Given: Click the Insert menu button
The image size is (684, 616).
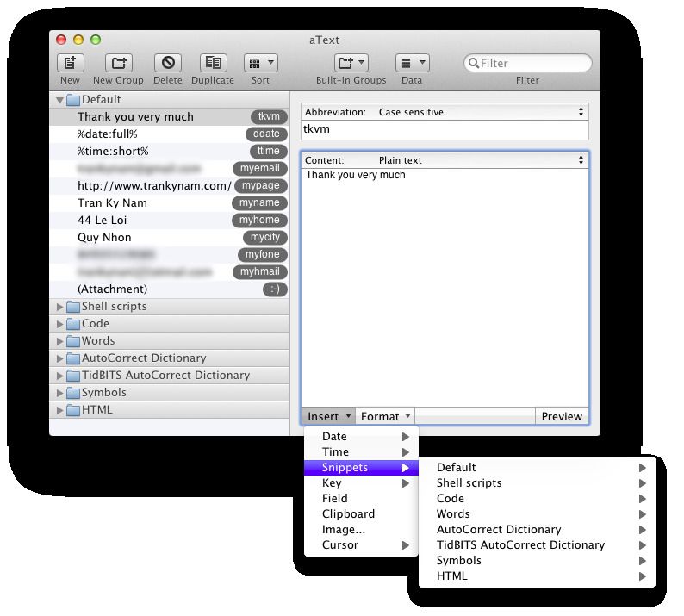Looking at the screenshot, I should (328, 417).
